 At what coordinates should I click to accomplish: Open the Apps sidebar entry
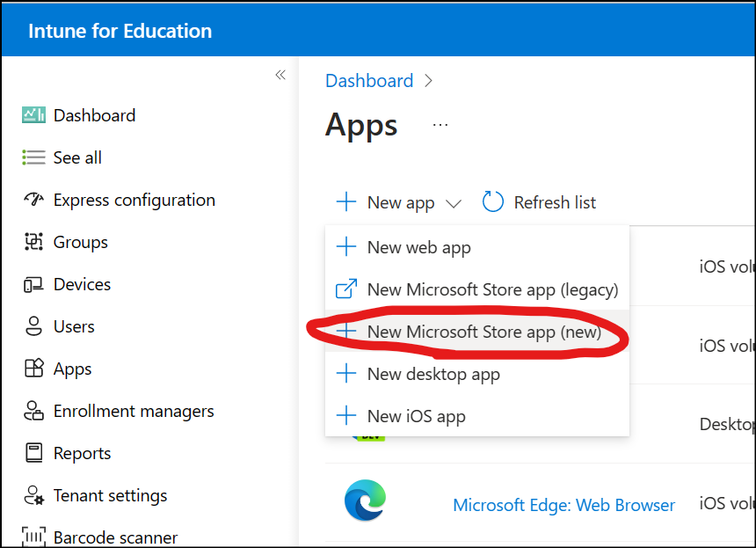point(72,369)
